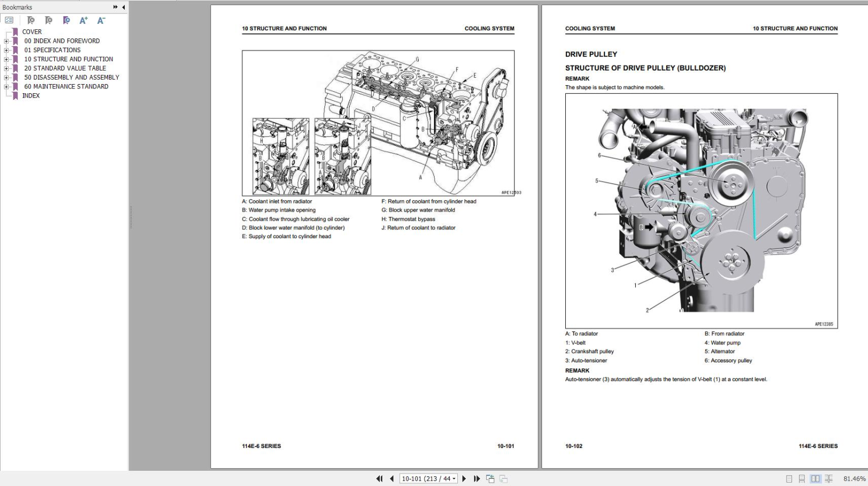Open the 60 MAINTENANCE STANDARD bookmark

click(66, 86)
